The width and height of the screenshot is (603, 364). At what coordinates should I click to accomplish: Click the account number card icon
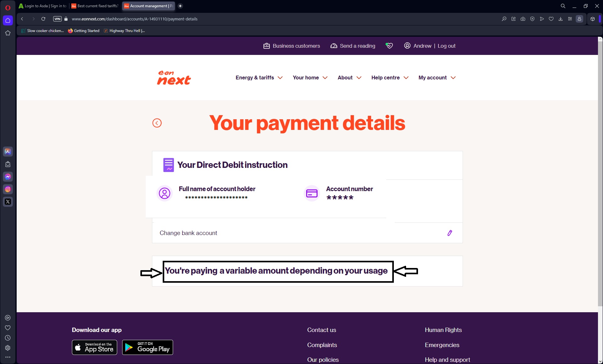click(x=312, y=193)
